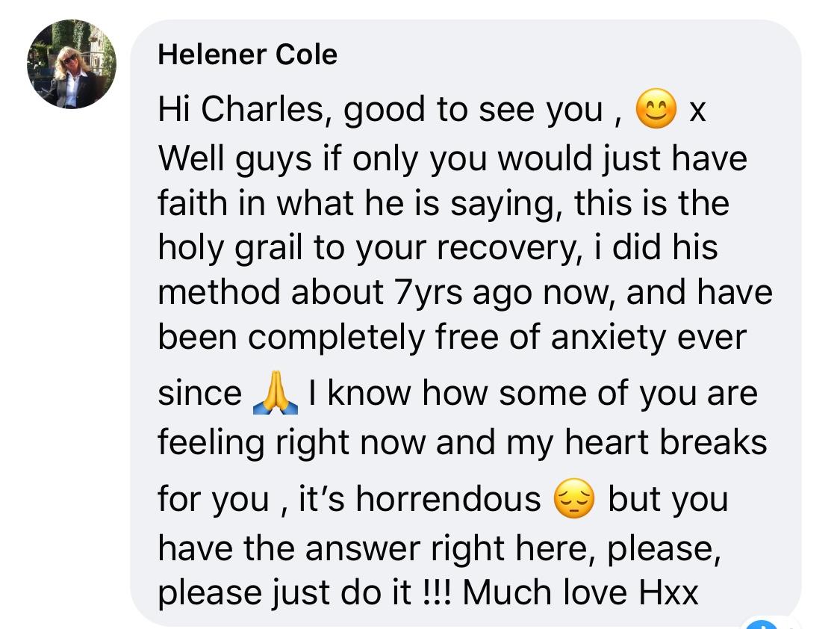840x629 pixels.
Task: Click the word "horrendous"
Action: tap(448, 499)
